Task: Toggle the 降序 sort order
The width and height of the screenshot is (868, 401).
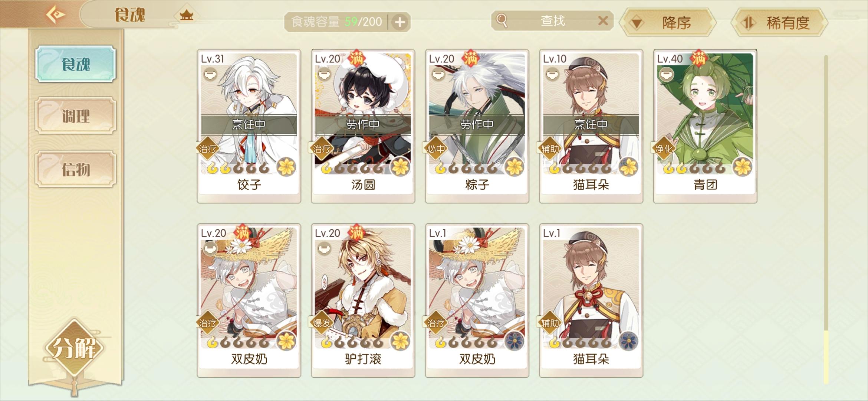Action: 668,23
